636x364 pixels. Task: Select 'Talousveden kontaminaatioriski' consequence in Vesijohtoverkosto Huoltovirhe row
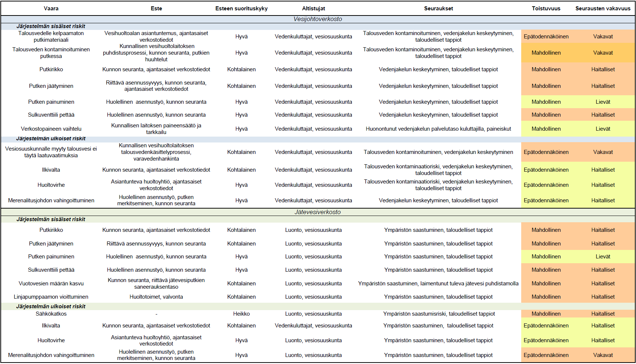pyautogui.click(x=438, y=185)
